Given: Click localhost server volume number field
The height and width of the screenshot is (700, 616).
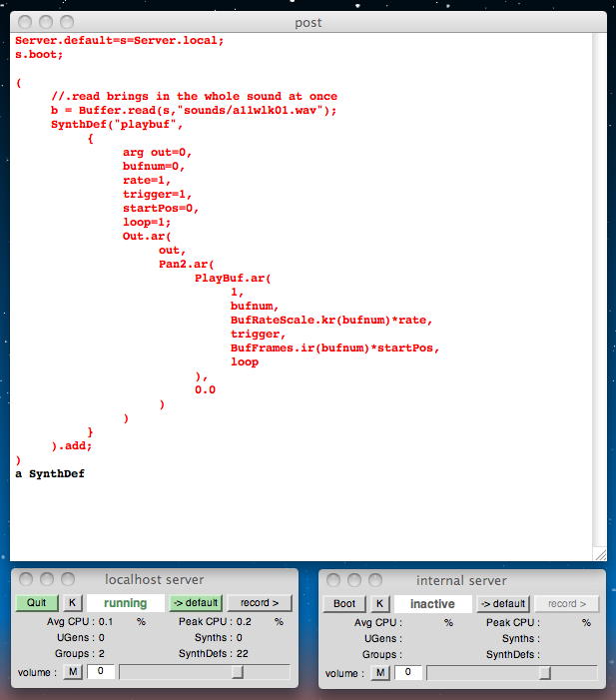Looking at the screenshot, I should (101, 671).
